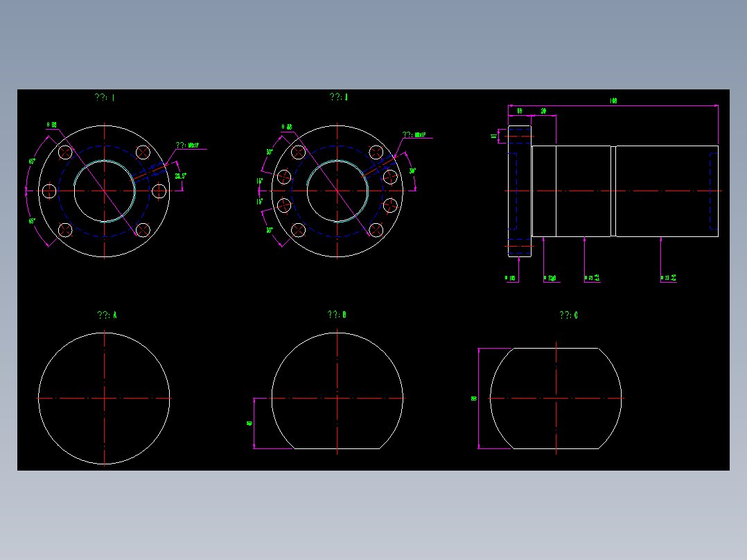Image resolution: width=747 pixels, height=560 pixels.
Task: Pick lower "15°" angle label in eight-hole view
Action: 260,202
